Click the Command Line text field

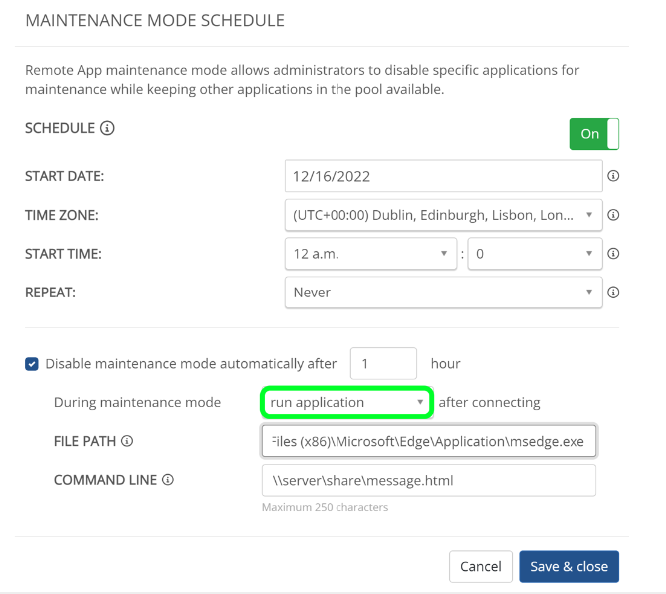click(429, 480)
